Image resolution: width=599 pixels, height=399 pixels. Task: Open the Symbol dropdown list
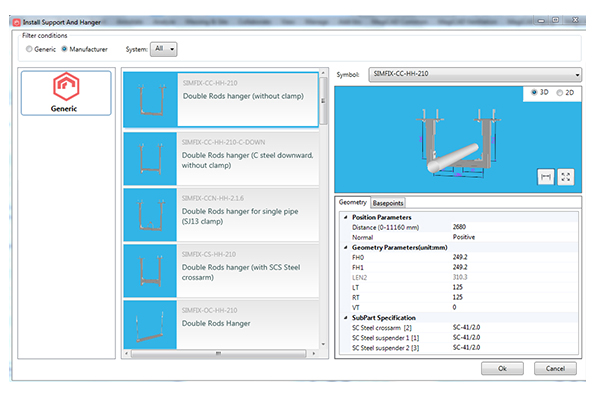coord(475,75)
